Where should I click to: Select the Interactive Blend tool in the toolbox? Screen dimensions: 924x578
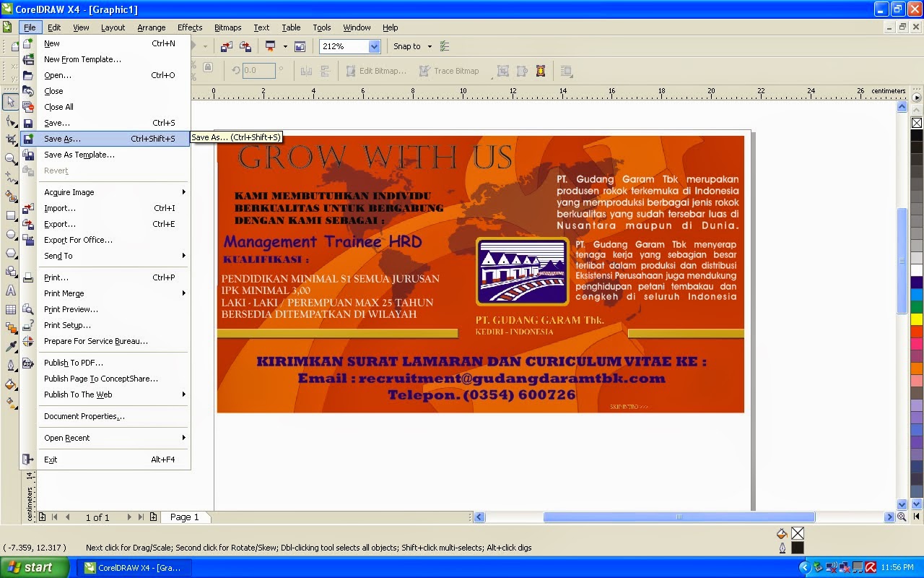11,328
